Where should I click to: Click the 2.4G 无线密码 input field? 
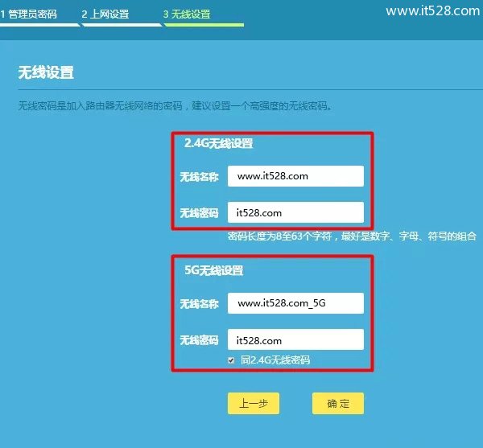pyautogui.click(x=295, y=212)
